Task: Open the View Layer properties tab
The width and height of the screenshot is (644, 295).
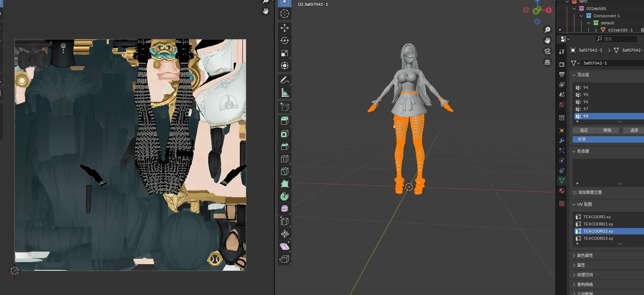Action: 562,85
